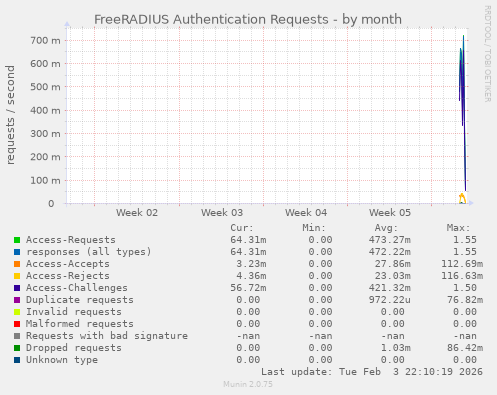Click the yellow Access-Rejects legend swatch
The width and height of the screenshot is (497, 395).
17,276
